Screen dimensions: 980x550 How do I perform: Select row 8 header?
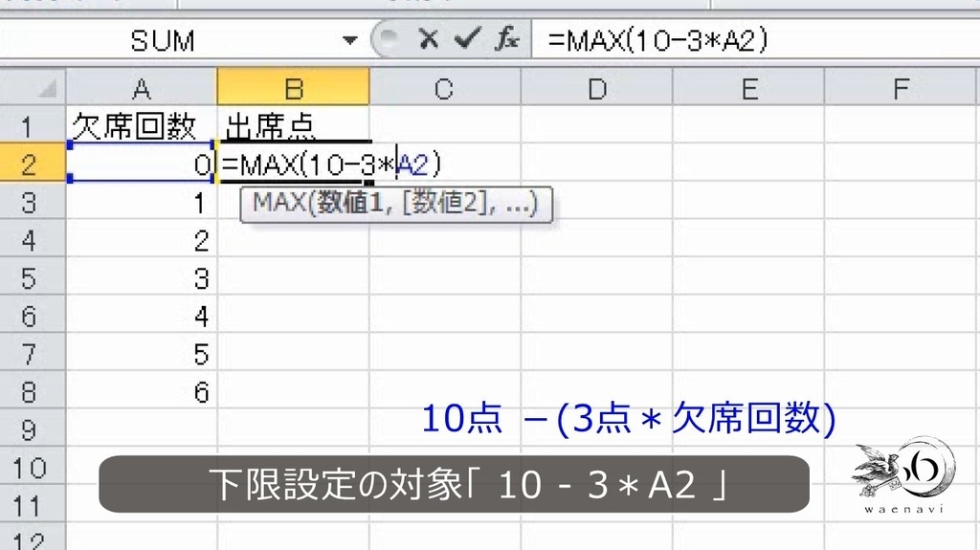coord(33,391)
